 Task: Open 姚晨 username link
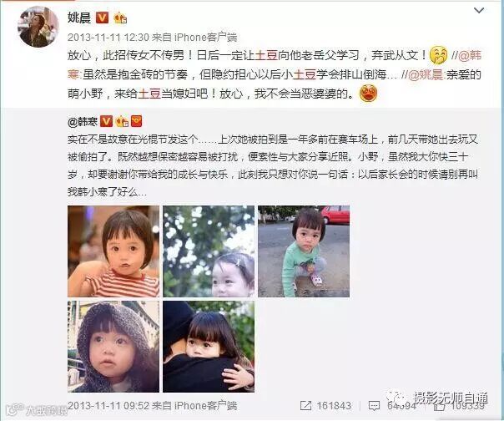click(x=79, y=18)
